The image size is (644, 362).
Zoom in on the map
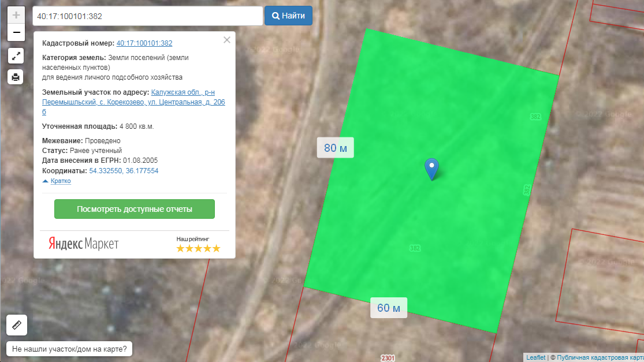[16, 15]
